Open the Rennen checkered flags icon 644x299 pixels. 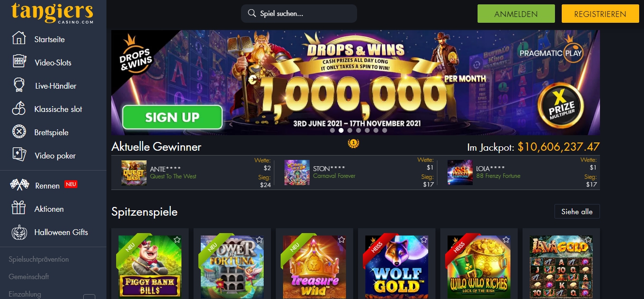(20, 186)
